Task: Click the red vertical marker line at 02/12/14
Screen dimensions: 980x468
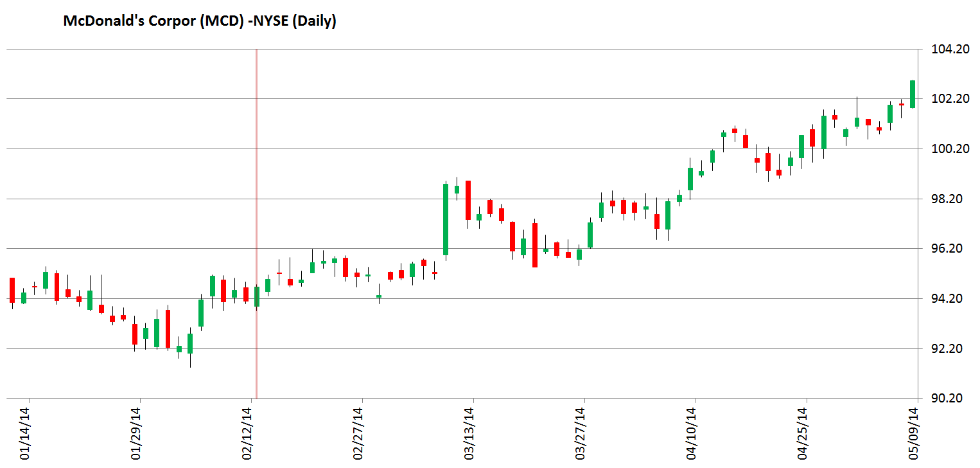Action: pyautogui.click(x=257, y=224)
